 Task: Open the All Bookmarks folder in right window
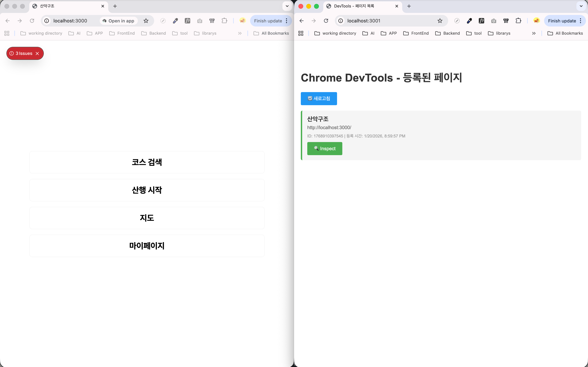(565, 33)
